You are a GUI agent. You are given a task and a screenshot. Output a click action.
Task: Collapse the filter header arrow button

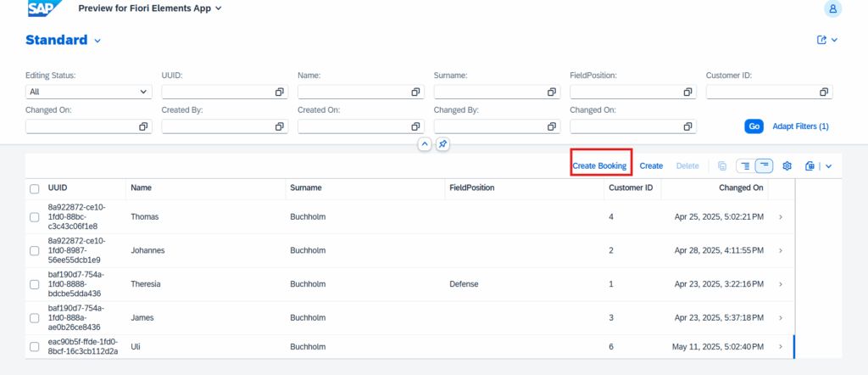pos(425,144)
